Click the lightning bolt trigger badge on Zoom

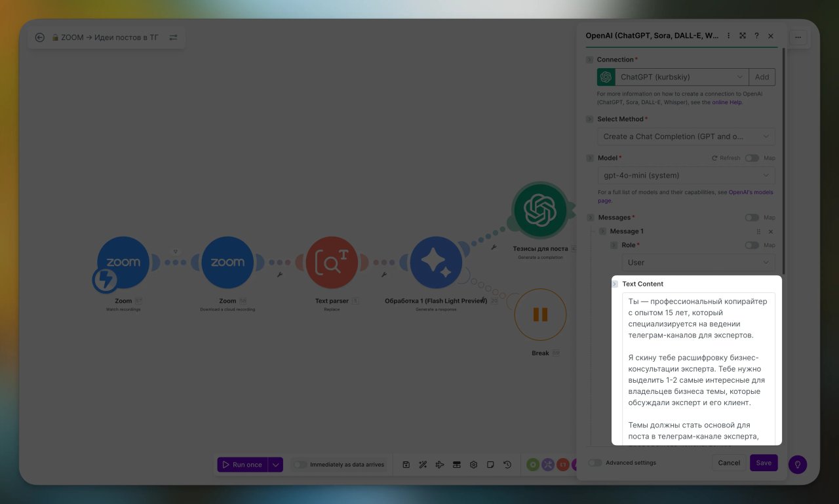(x=105, y=280)
